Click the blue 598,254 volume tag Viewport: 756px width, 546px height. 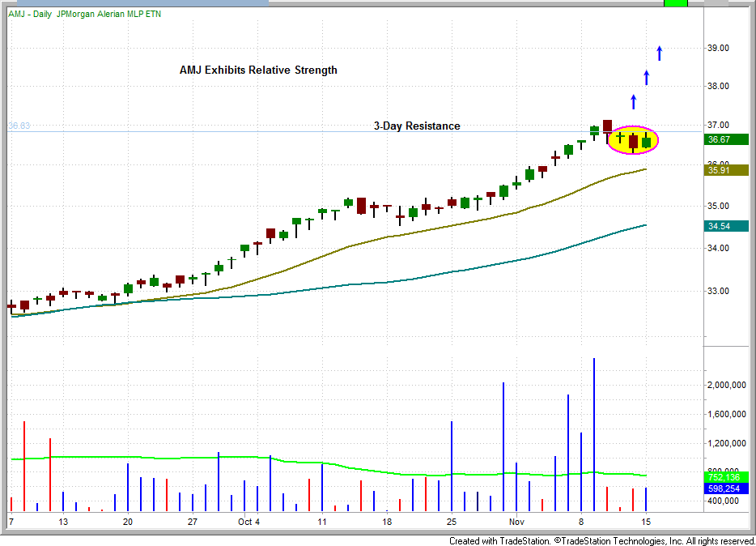pos(726,488)
